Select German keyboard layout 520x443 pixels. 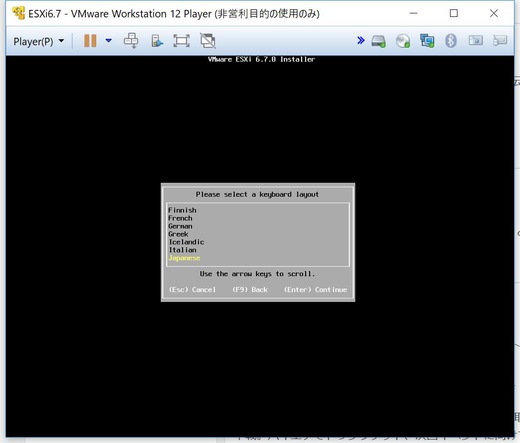180,226
